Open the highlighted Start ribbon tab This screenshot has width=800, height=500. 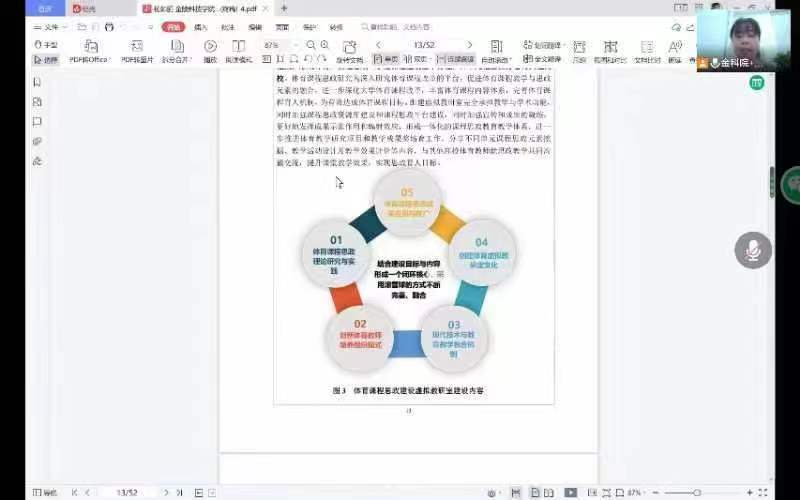174,27
